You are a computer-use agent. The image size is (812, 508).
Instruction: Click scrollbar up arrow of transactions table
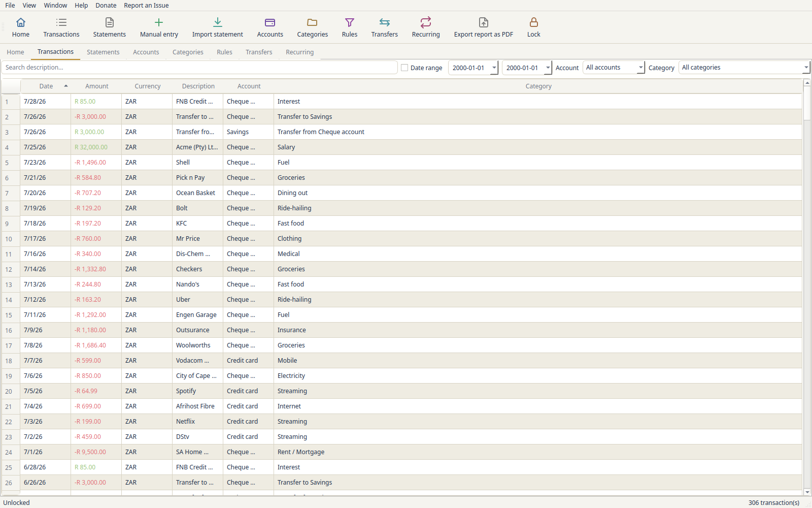click(x=807, y=83)
